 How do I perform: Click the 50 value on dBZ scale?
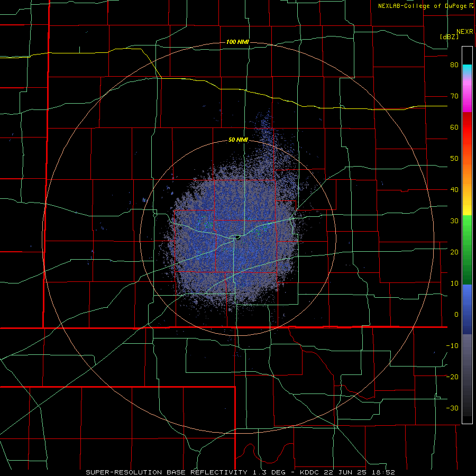454,159
